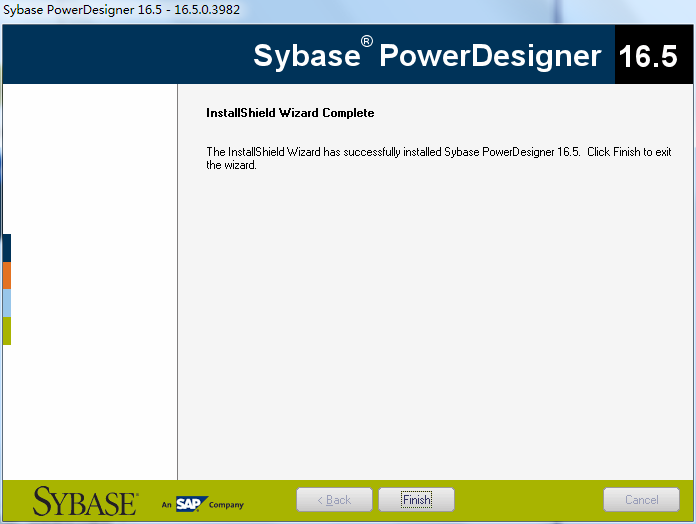Click the window title 'Sybase PowerDesigner 16.5 - 16.5.0.3982'

[x=121, y=10]
